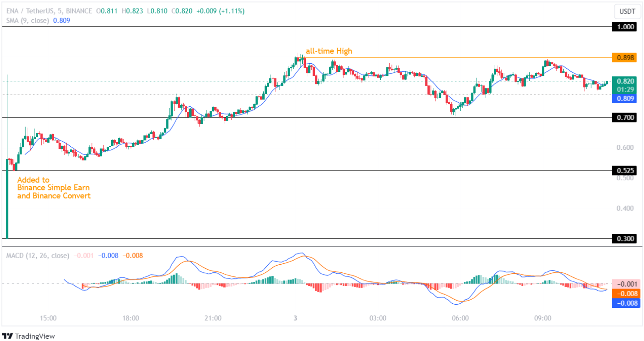Click the 0.300 price level label
Screen dimensions: 644x341
(x=624, y=239)
